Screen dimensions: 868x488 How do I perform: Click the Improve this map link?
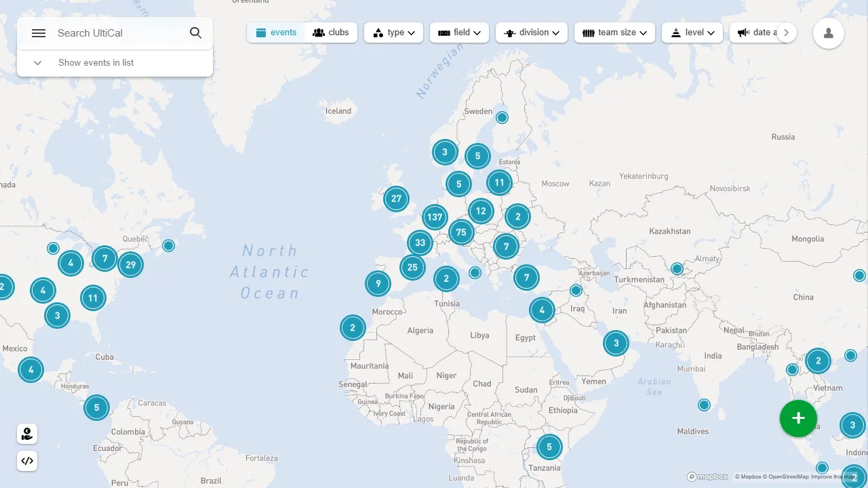click(x=833, y=477)
